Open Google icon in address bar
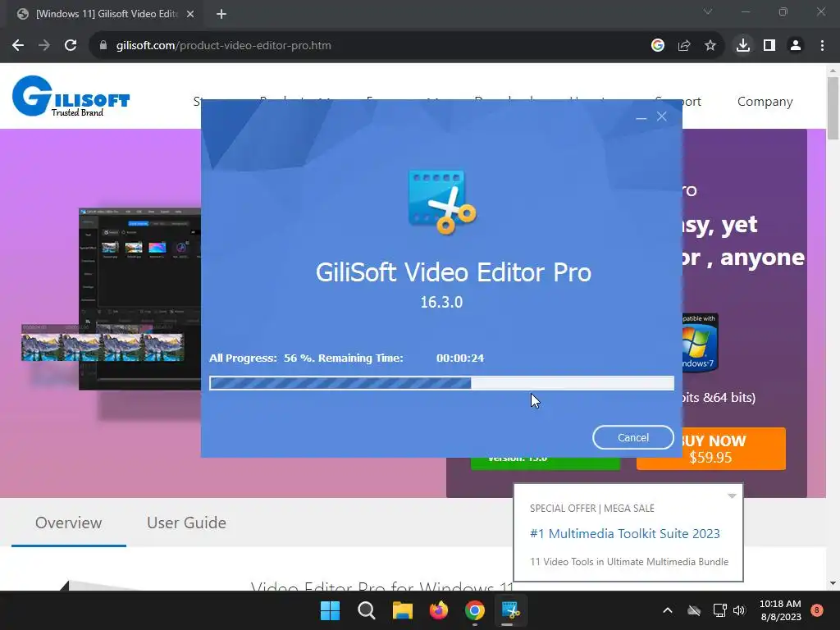 (x=658, y=46)
